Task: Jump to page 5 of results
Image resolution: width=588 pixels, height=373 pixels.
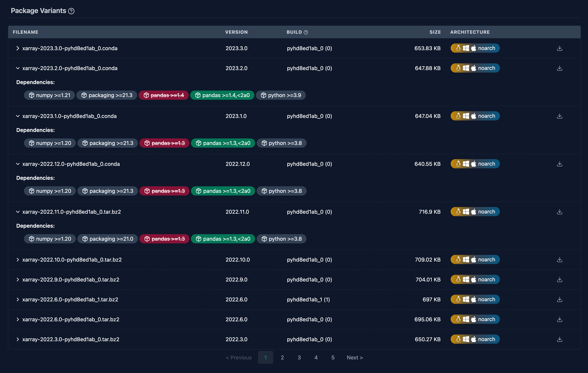Action: (x=333, y=357)
